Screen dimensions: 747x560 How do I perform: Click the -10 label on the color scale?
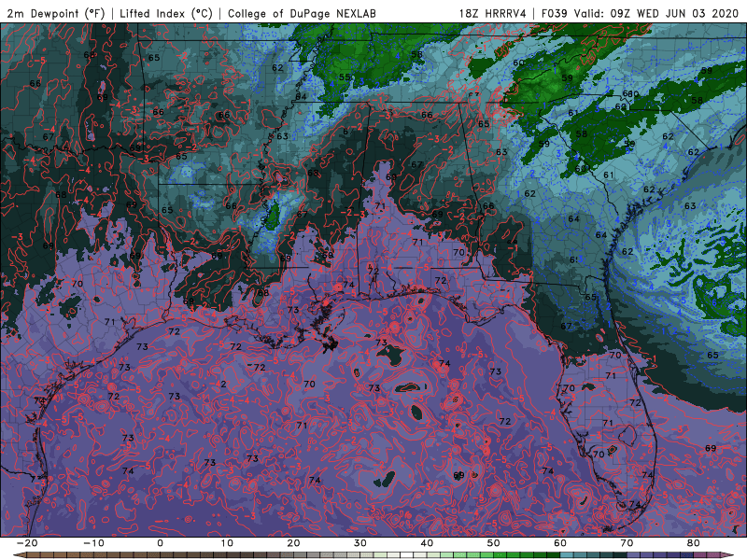(x=93, y=543)
